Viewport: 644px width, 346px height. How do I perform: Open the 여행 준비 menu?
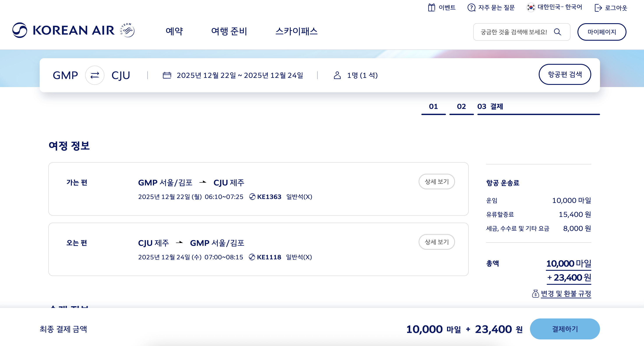(229, 31)
